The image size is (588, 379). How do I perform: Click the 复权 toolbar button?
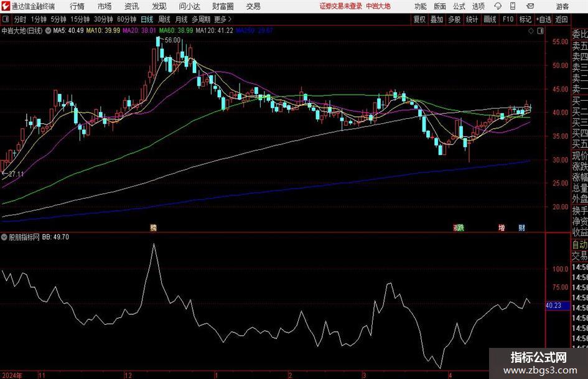419,19
